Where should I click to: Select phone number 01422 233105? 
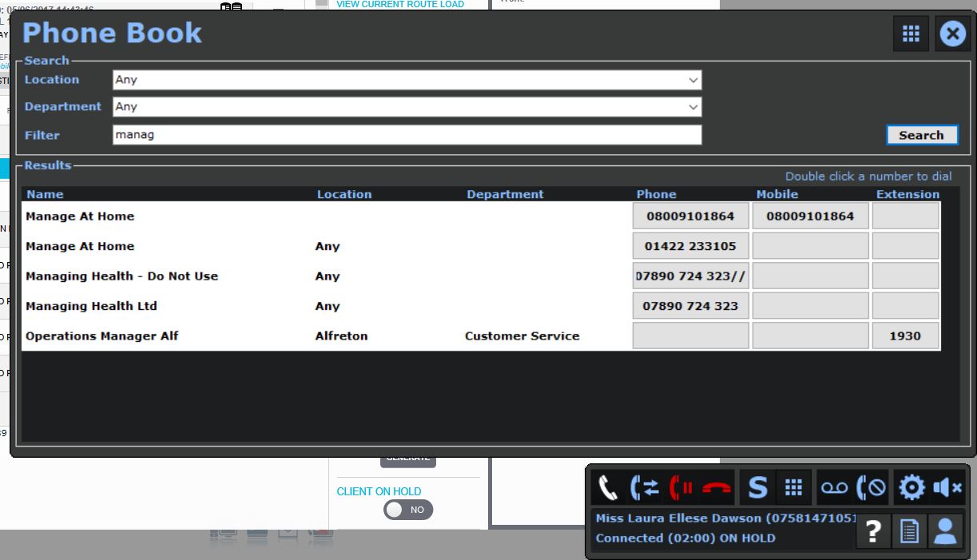pos(691,246)
